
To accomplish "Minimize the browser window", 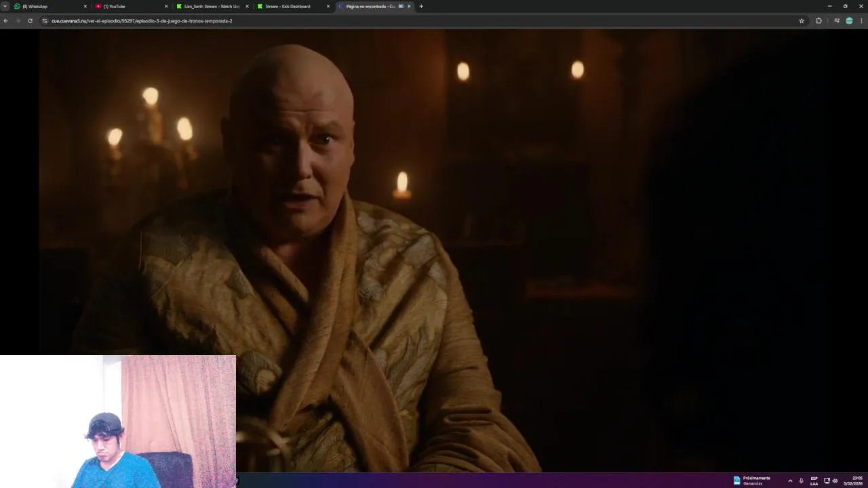I will [x=829, y=6].
